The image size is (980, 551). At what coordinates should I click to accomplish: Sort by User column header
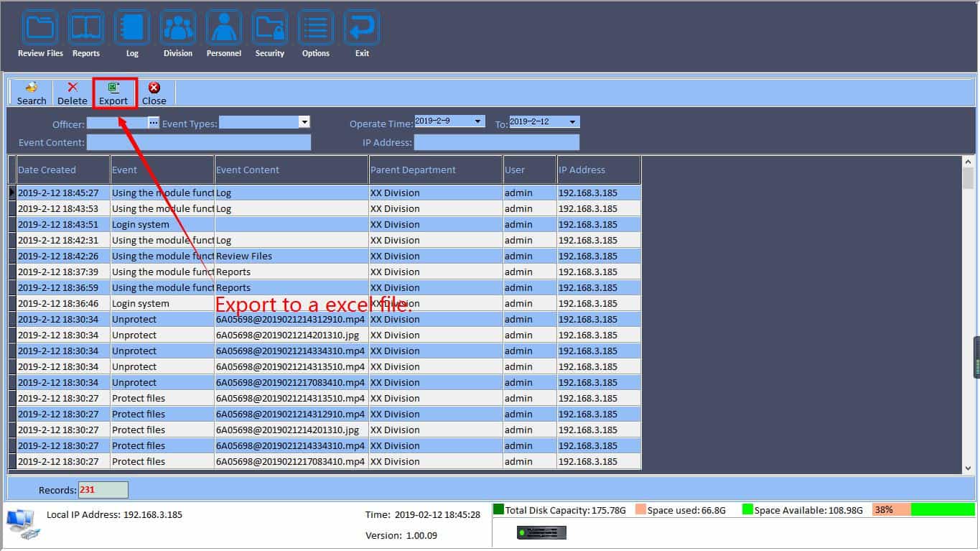pos(530,170)
